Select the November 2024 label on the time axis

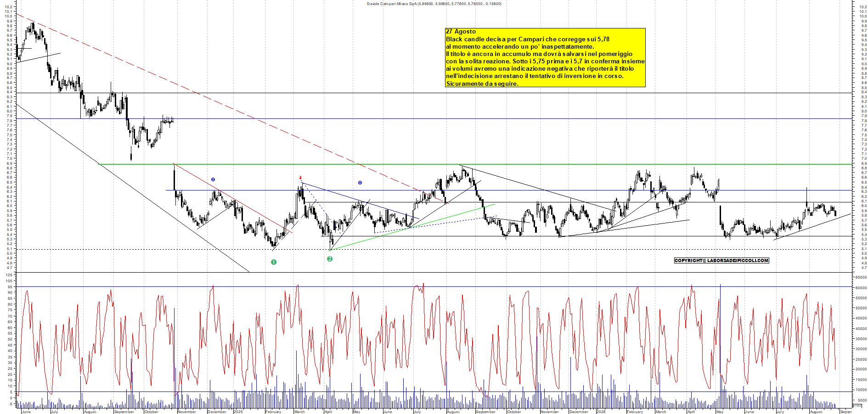(x=187, y=412)
